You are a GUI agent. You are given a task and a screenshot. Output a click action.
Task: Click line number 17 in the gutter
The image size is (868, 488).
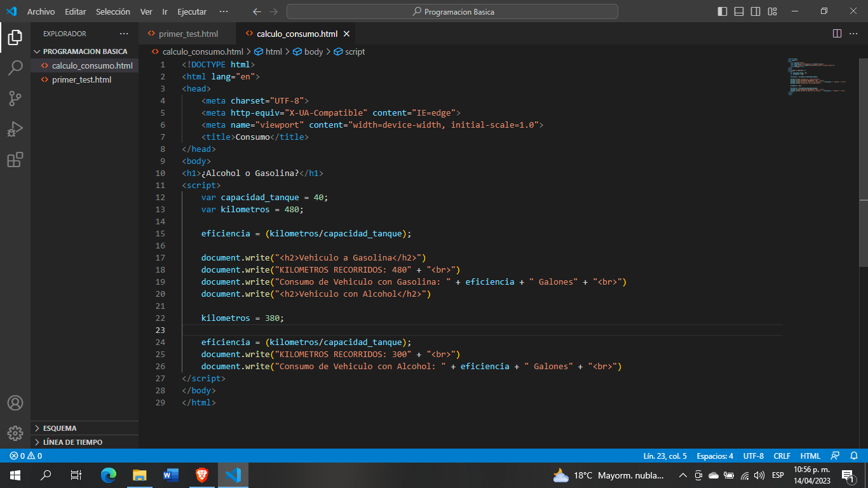159,257
